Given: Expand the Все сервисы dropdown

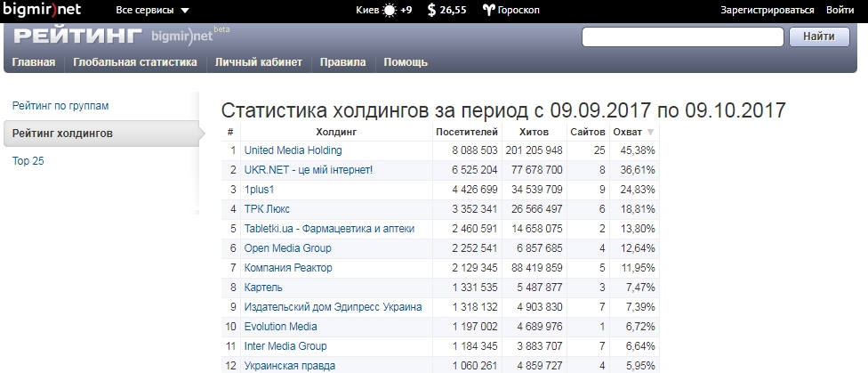Looking at the screenshot, I should coord(152,10).
